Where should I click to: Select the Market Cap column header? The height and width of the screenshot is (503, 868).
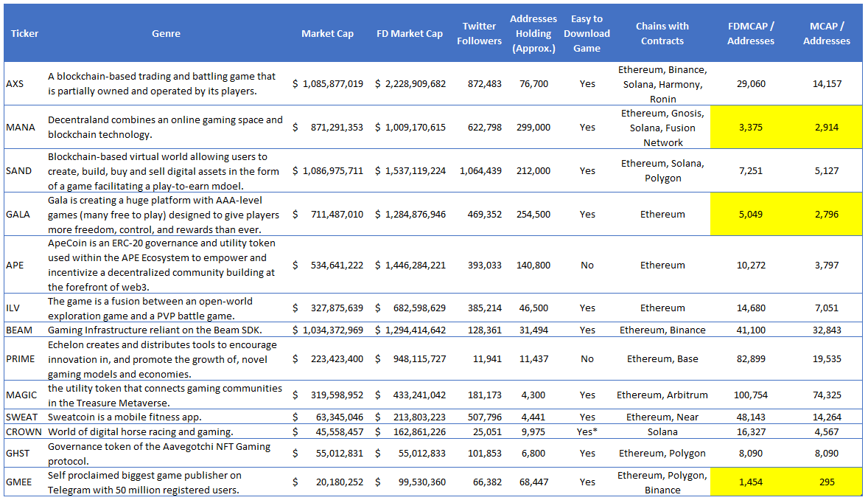327,33
